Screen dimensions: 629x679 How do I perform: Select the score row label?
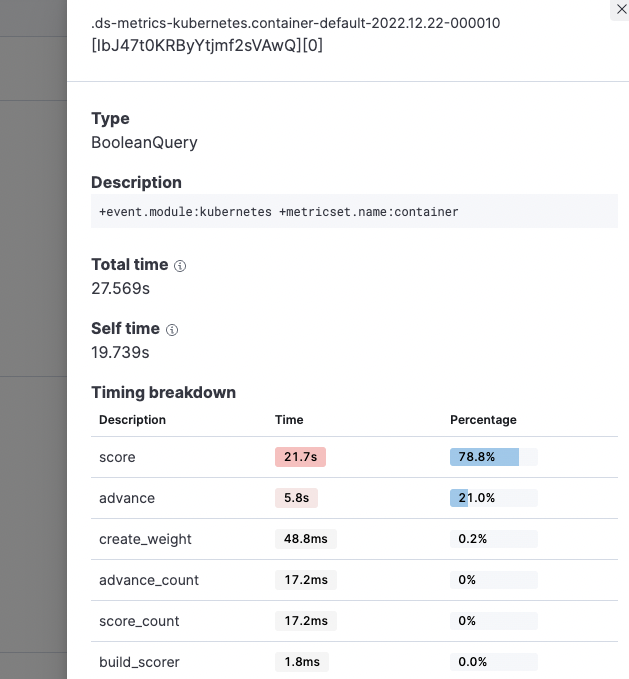coord(117,457)
